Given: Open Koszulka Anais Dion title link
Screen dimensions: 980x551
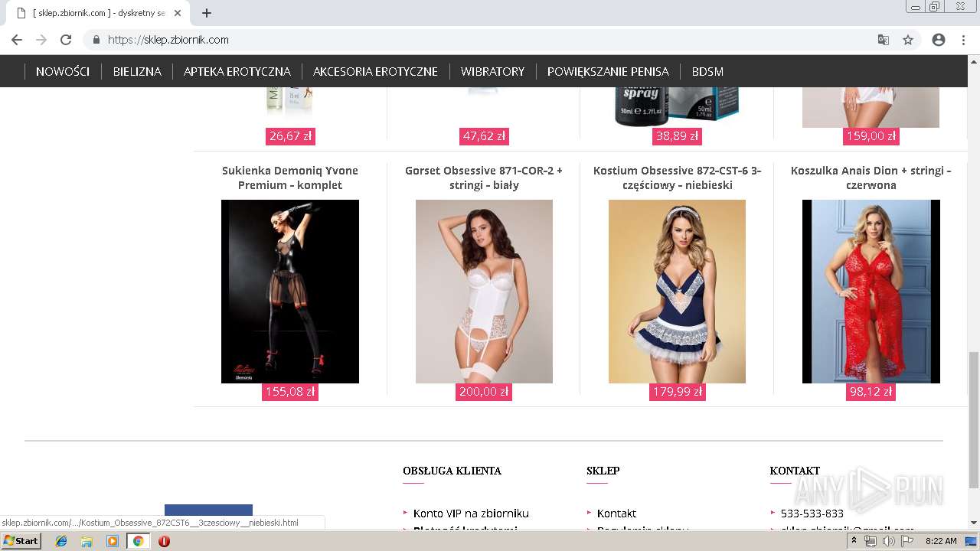Looking at the screenshot, I should click(x=871, y=178).
